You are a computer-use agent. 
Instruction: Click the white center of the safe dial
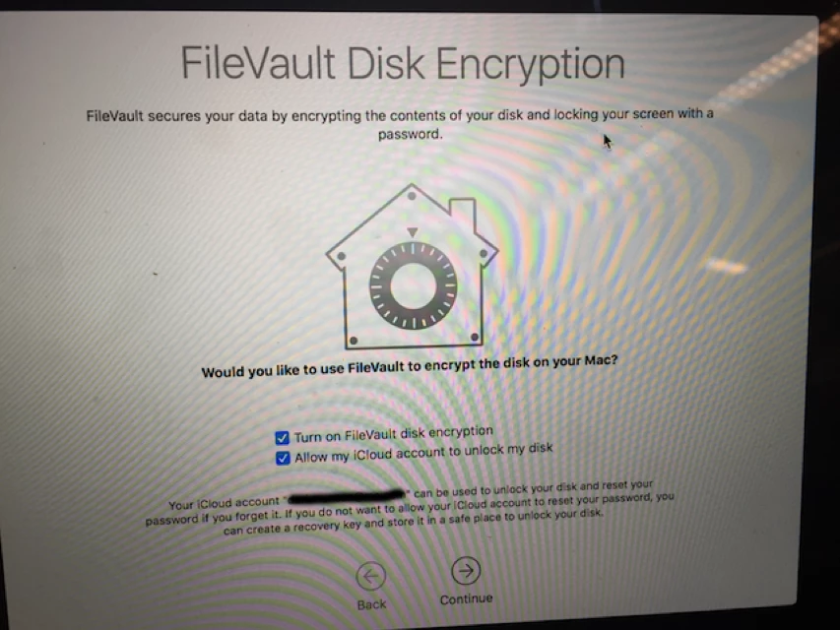click(413, 285)
